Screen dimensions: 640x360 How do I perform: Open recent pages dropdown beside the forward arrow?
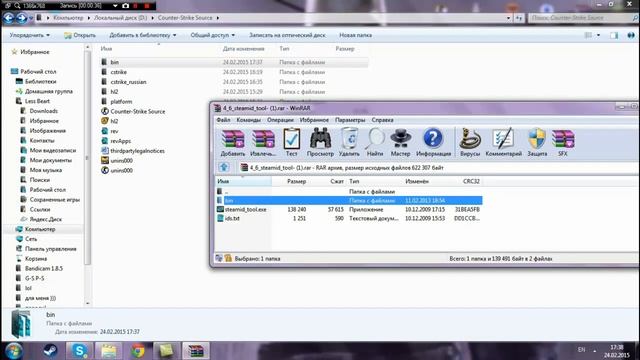pyautogui.click(x=31, y=18)
